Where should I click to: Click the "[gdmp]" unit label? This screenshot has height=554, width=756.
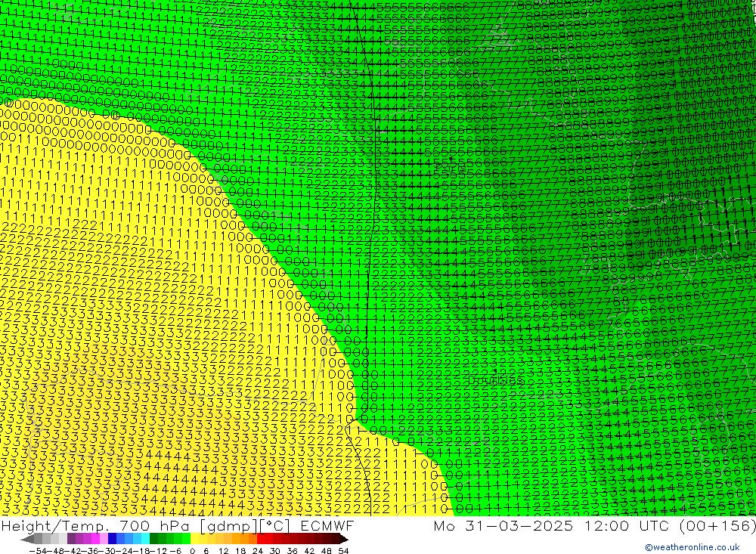click(230, 527)
